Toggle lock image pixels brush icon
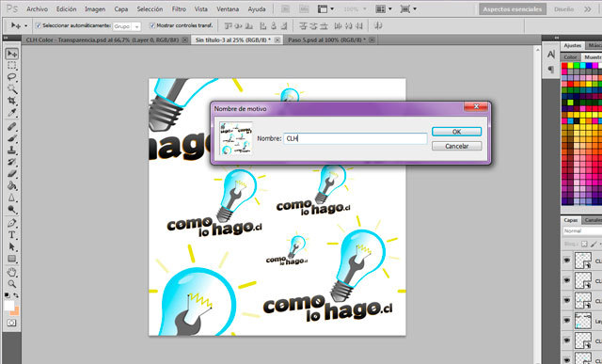The height and width of the screenshot is (364, 602). [x=594, y=244]
